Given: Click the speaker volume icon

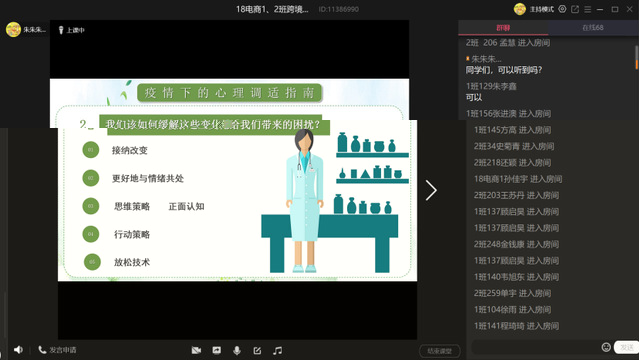Looking at the screenshot, I should click(x=18, y=350).
